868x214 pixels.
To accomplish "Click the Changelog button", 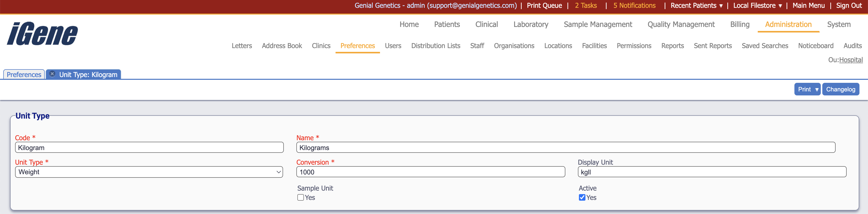I will point(840,89).
